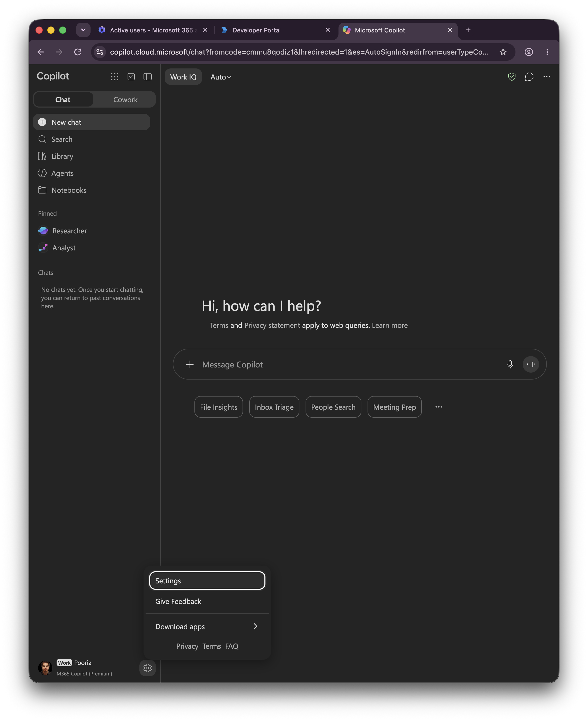Click the Learn more link
This screenshot has width=588, height=721.
(389, 325)
